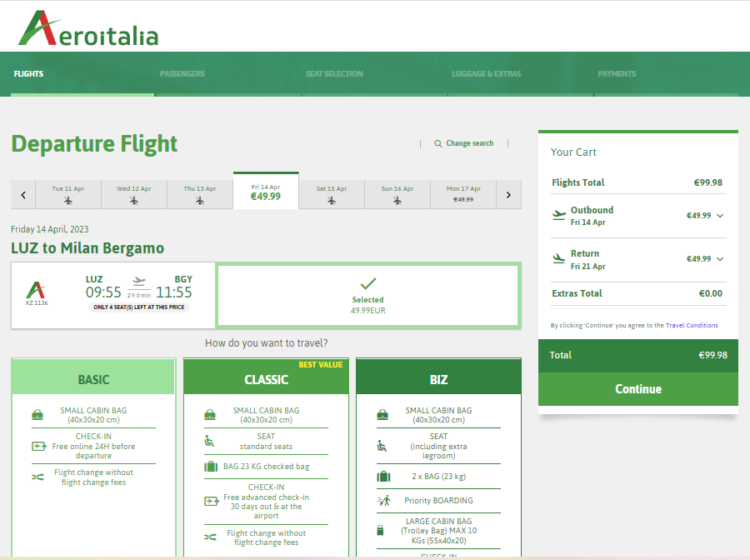Viewport: 750px width, 560px height.
Task: Click the Return landing plane icon in cart
Action: 558,258
